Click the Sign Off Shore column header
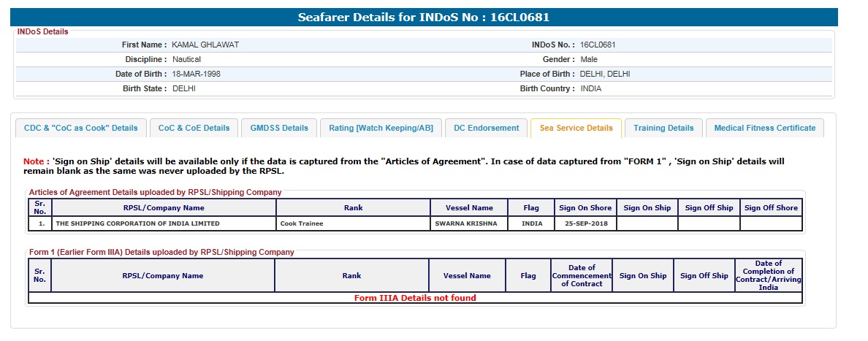This screenshot has height=341, width=868. (771, 208)
